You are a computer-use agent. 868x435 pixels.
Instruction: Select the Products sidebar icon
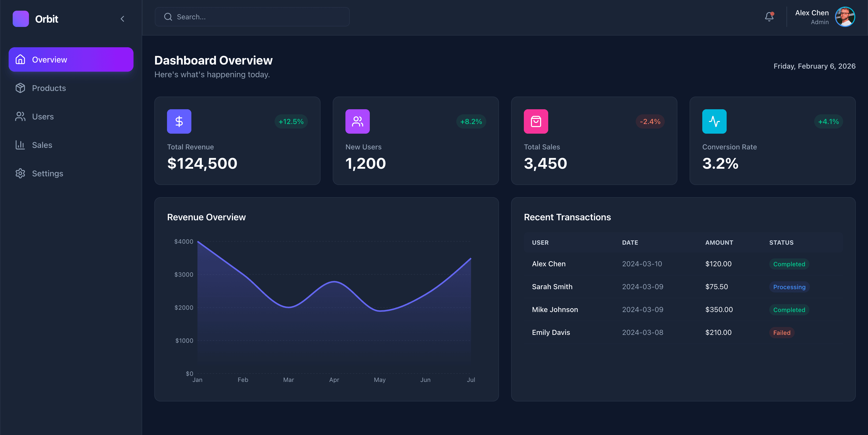[x=20, y=88]
